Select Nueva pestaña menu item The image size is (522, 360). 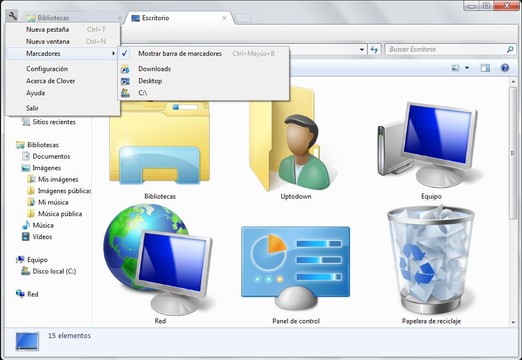point(63,30)
